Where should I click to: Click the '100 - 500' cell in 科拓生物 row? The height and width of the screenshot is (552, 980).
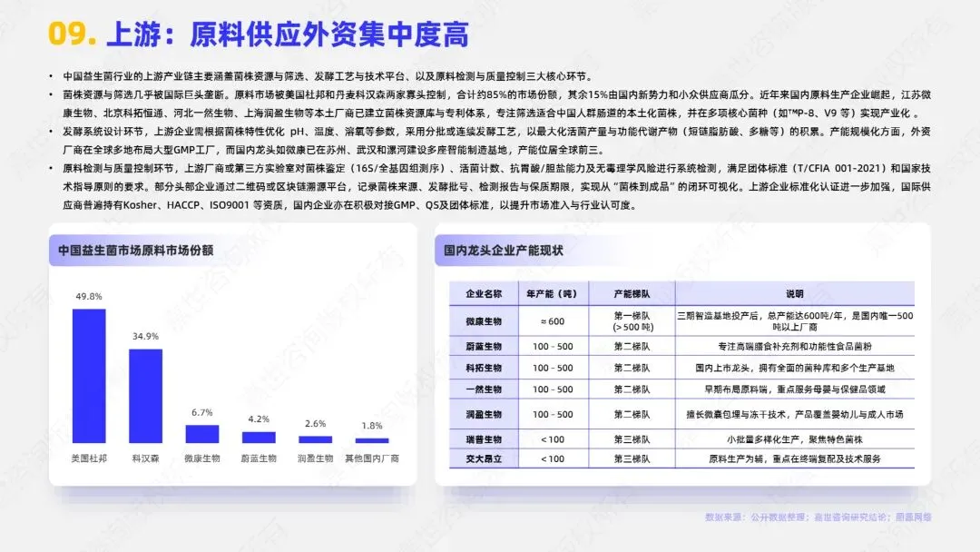tap(553, 369)
